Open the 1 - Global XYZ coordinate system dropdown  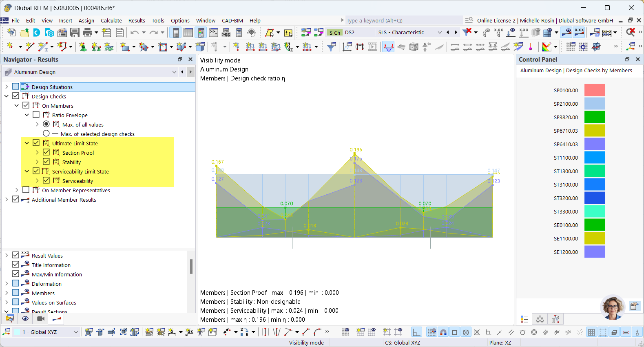coord(76,332)
